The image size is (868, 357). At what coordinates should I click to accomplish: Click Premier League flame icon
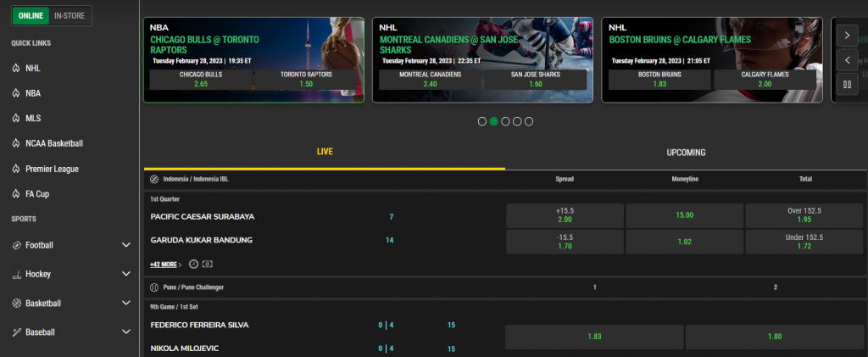click(x=15, y=169)
